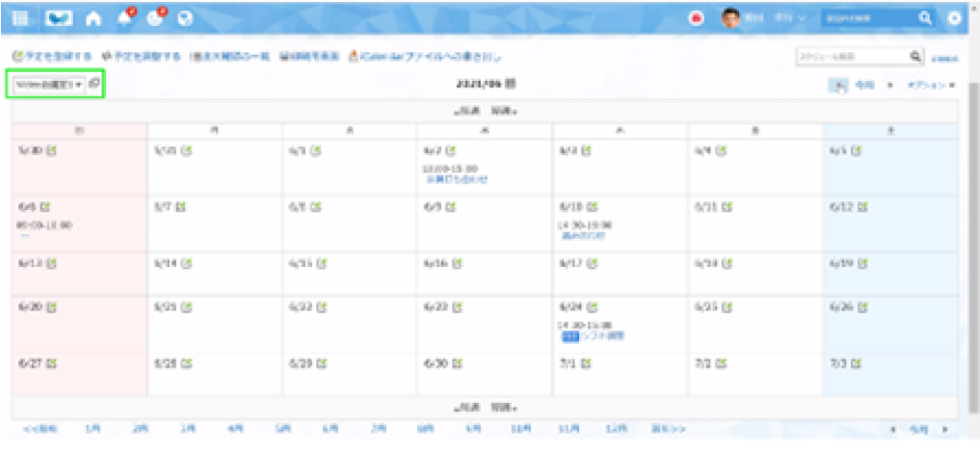The height and width of the screenshot is (453, 980).
Task: Switch to 1月 in month navigation
Action: 93,429
